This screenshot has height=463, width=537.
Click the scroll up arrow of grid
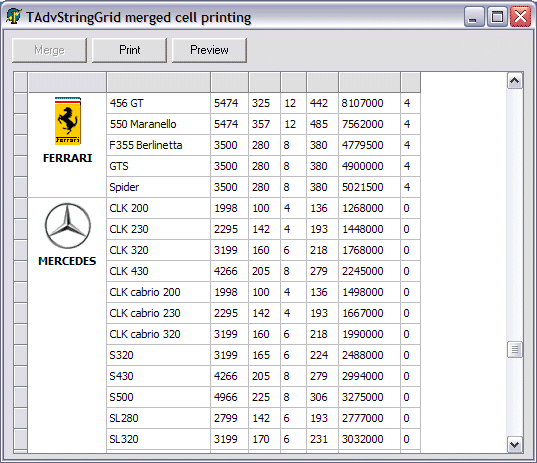(515, 81)
